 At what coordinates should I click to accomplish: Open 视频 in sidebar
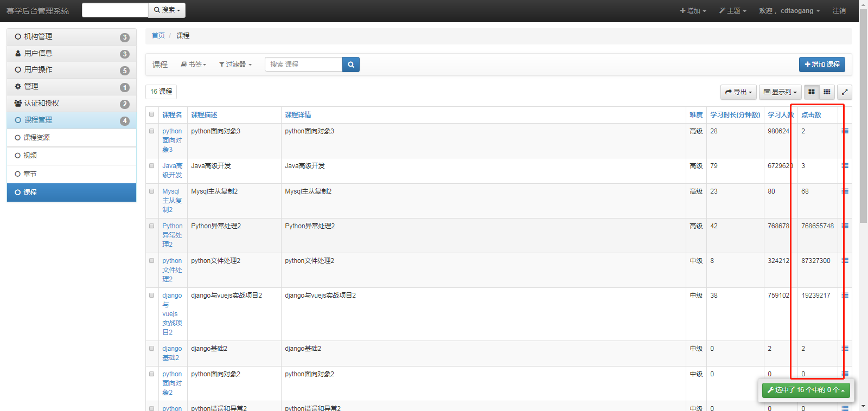[72, 156]
